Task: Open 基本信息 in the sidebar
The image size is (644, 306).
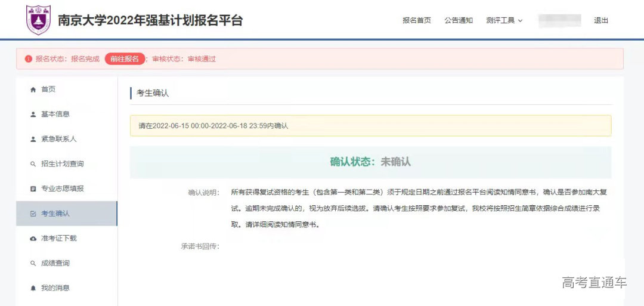Action: (x=67, y=114)
